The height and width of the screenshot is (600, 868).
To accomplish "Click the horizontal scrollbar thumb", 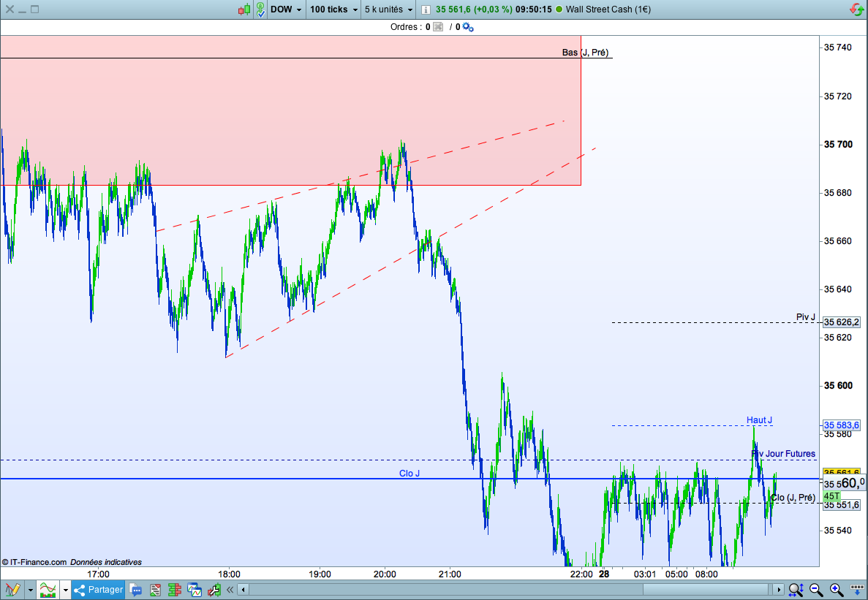I will pos(706,590).
